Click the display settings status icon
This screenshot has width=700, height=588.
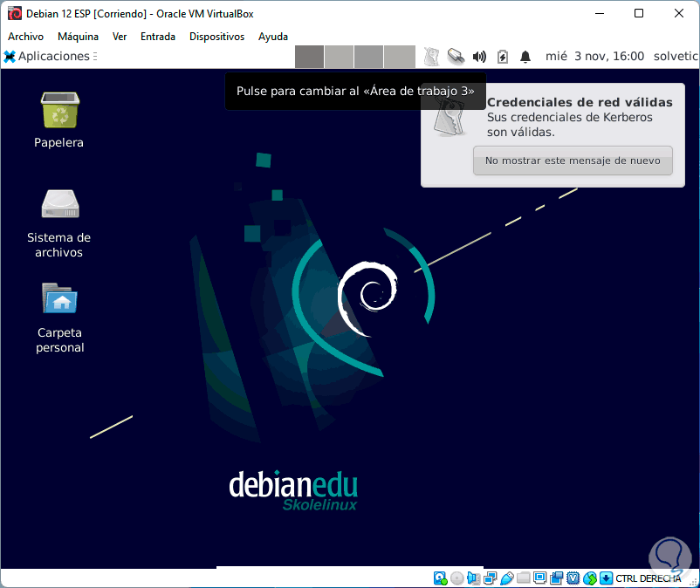coord(539,578)
